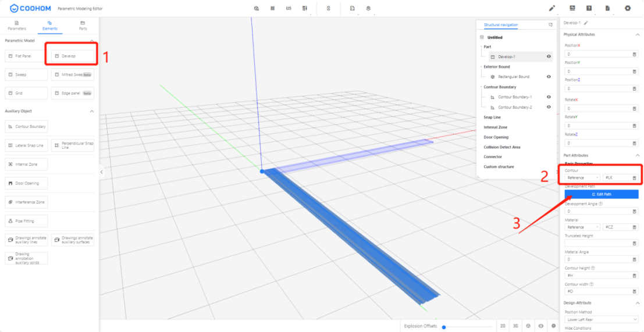The image size is (644, 332).
Task: Toggle visibility of Rectangular Bound
Action: click(549, 77)
